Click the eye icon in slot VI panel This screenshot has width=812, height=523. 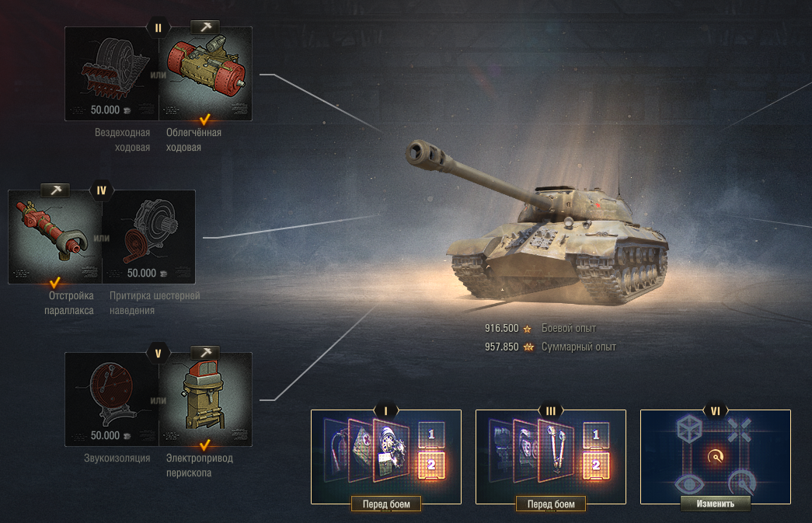(689, 485)
